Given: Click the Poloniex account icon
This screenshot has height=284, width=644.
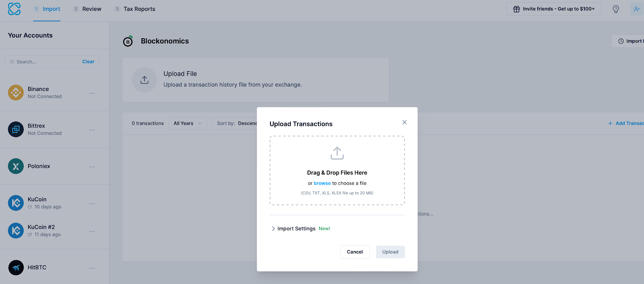Looking at the screenshot, I should pyautogui.click(x=16, y=166).
